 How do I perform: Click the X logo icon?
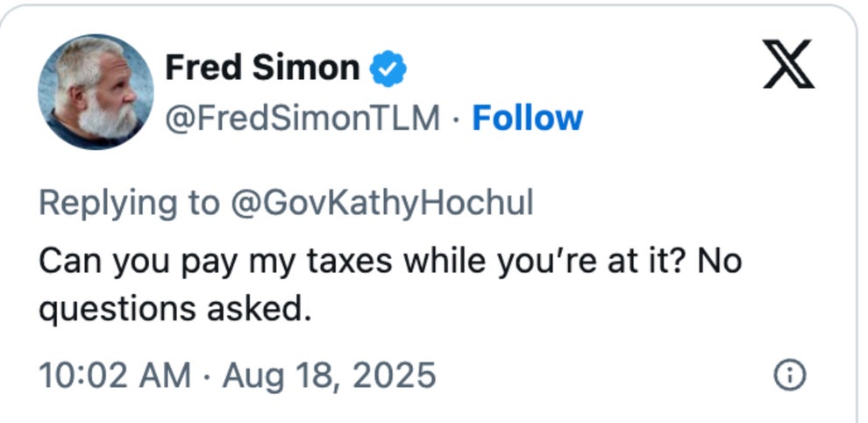click(x=788, y=66)
